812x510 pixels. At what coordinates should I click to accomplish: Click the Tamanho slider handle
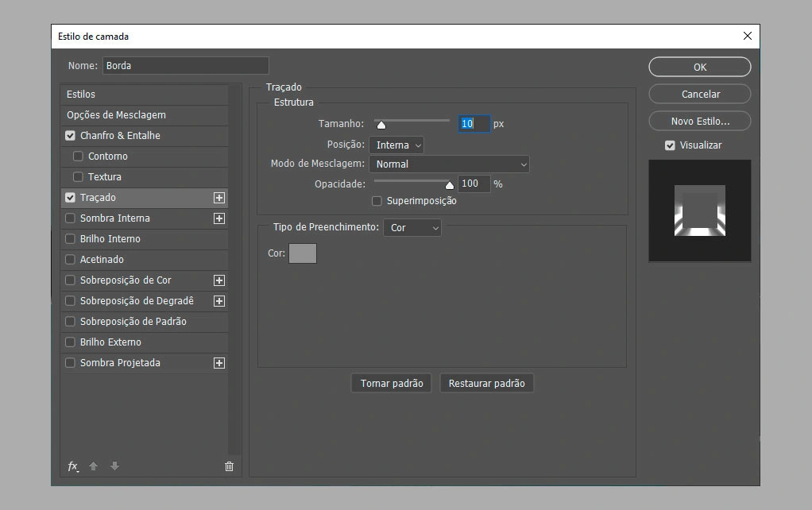[381, 125]
